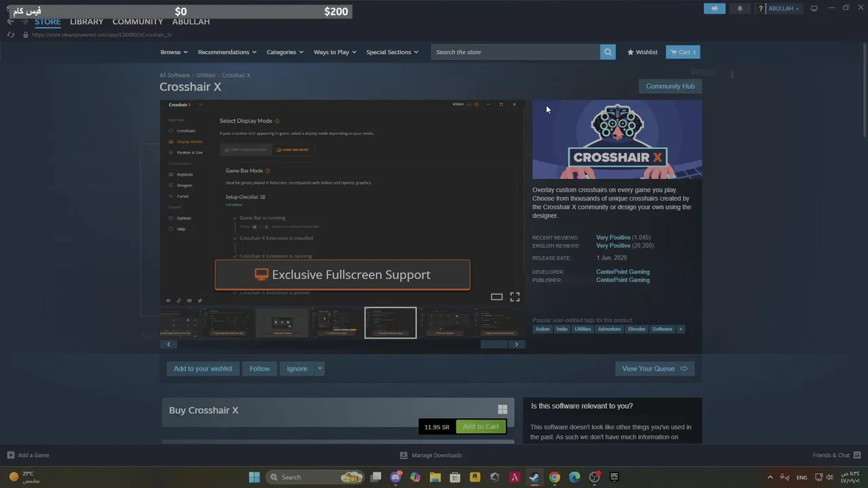Go to Utilities breadcrumb link

pos(206,75)
